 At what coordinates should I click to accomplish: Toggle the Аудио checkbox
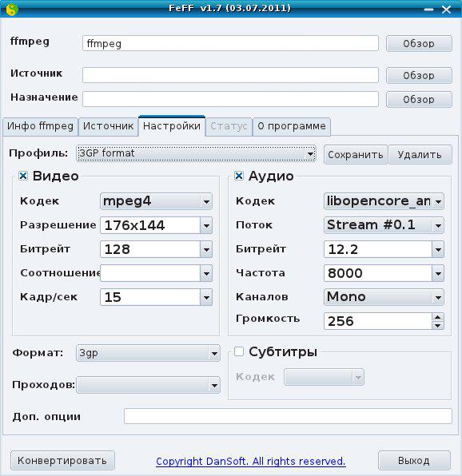(239, 176)
